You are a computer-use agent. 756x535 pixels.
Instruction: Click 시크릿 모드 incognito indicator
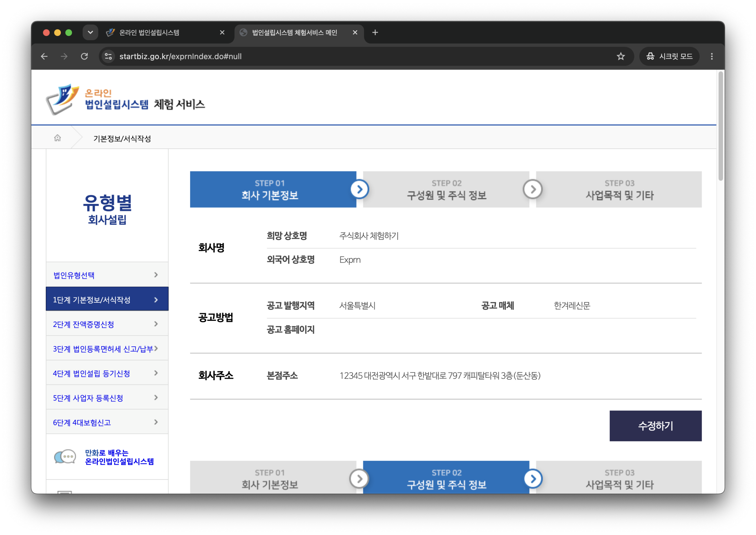pyautogui.click(x=669, y=56)
